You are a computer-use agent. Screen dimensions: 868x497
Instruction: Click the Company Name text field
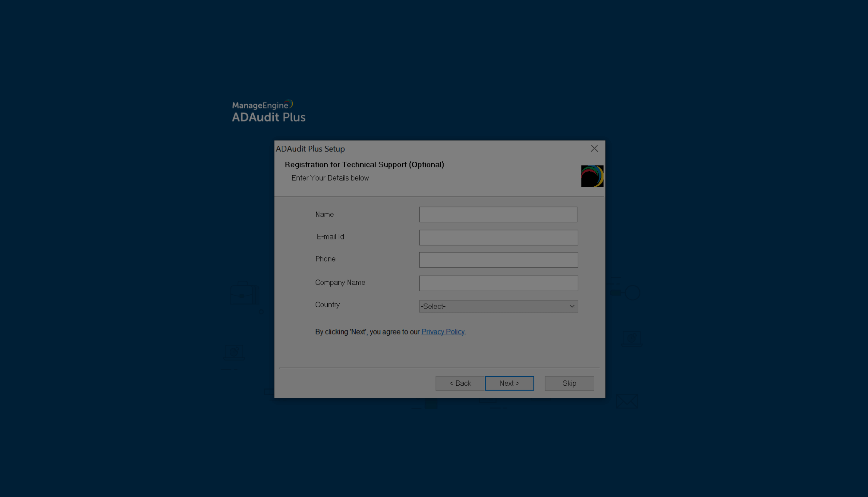point(498,283)
